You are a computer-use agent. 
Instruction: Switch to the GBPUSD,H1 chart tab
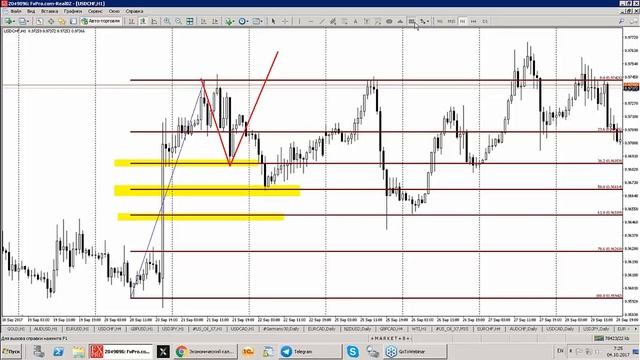pos(142,329)
